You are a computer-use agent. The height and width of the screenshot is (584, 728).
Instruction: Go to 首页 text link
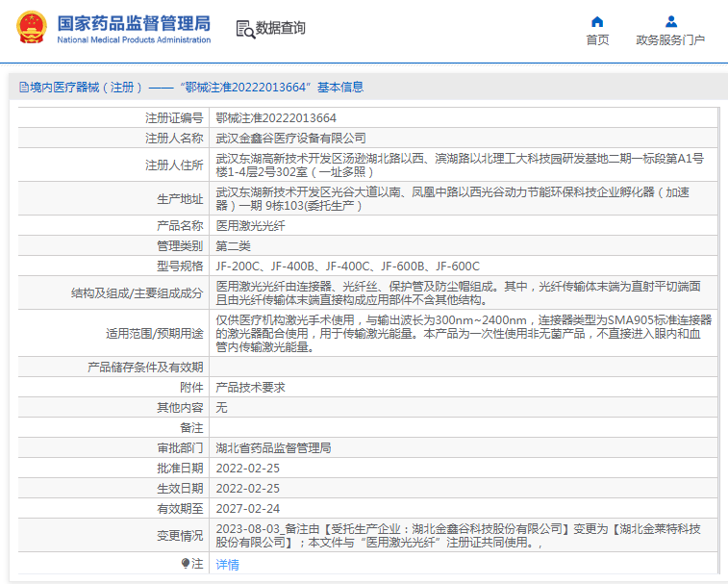pyautogui.click(x=597, y=40)
